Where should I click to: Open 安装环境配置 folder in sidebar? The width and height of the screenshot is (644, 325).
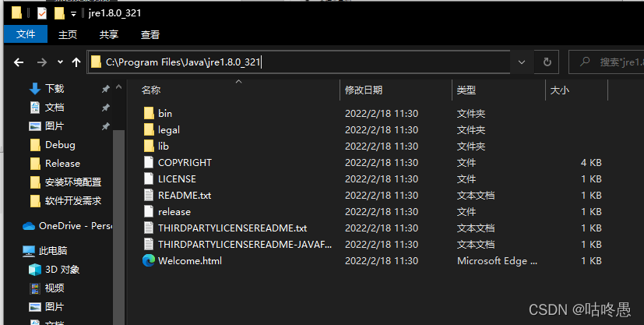point(73,182)
